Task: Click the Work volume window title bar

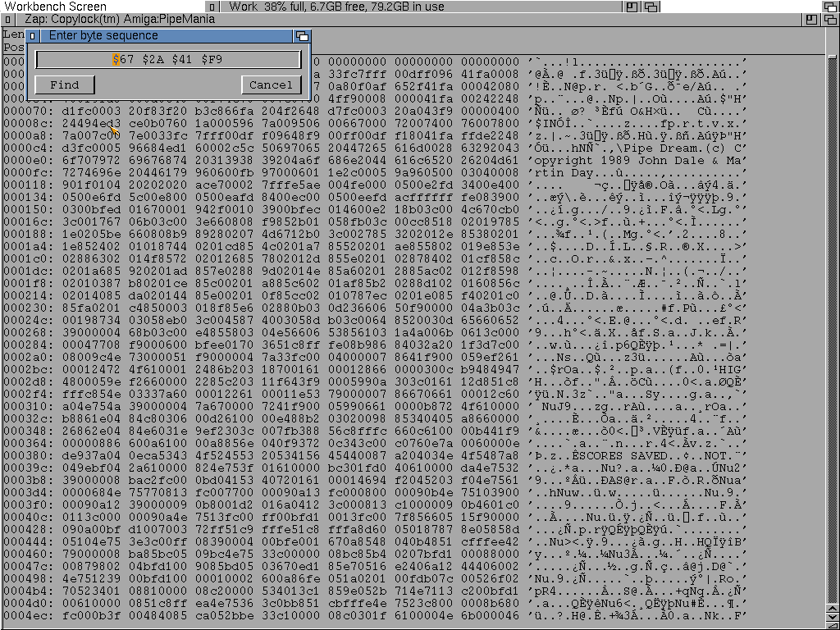Action: point(421,7)
